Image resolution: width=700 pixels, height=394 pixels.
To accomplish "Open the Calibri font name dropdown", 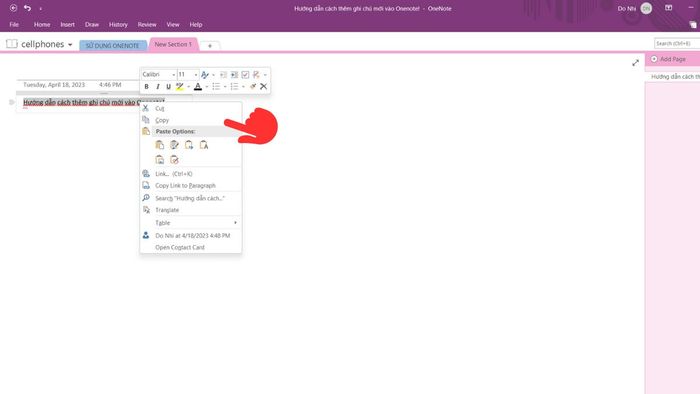I will pyautogui.click(x=159, y=75).
